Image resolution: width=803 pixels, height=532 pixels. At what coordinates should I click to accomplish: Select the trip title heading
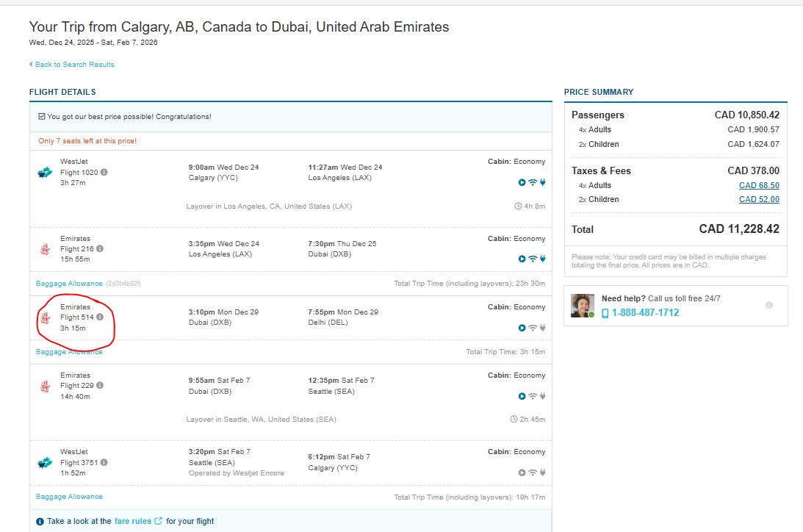pyautogui.click(x=239, y=26)
